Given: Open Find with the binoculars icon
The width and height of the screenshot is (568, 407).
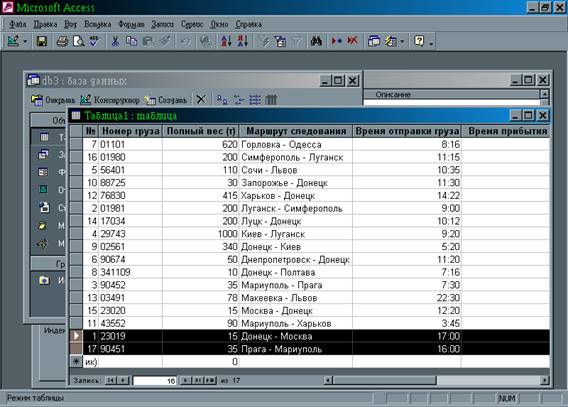Looking at the screenshot, I should coord(316,41).
